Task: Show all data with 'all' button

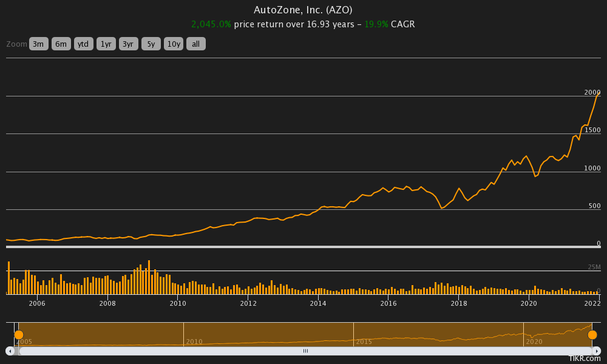Action: [x=196, y=44]
